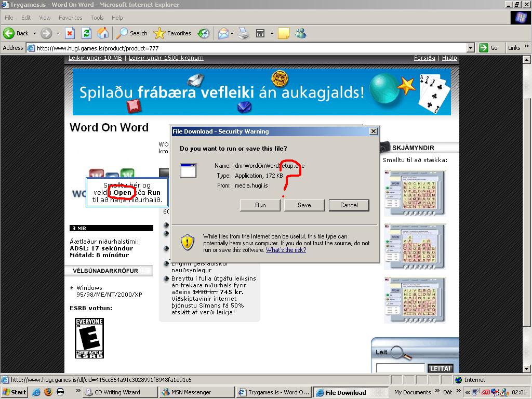Click the Leikir undir 10 MB link
This screenshot has height=399, width=532.
[95, 58]
